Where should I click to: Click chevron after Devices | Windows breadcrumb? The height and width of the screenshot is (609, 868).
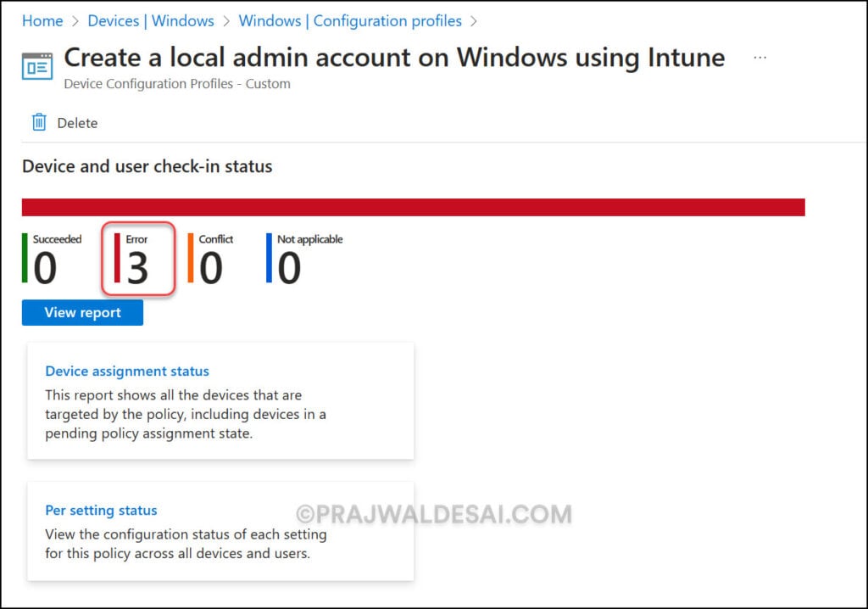point(226,21)
